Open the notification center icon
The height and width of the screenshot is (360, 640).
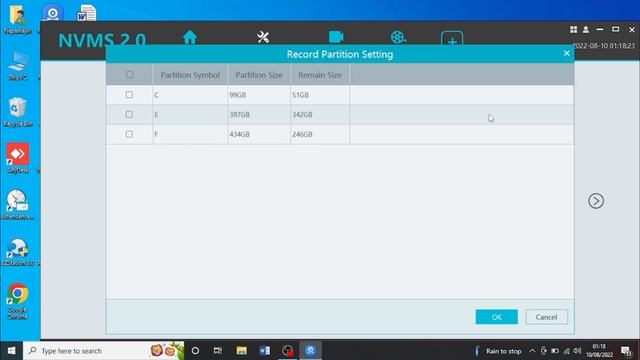coord(626,351)
